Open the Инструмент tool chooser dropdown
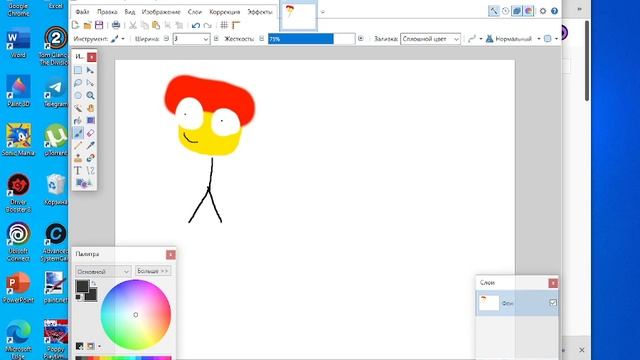The width and height of the screenshot is (640, 360). point(117,39)
